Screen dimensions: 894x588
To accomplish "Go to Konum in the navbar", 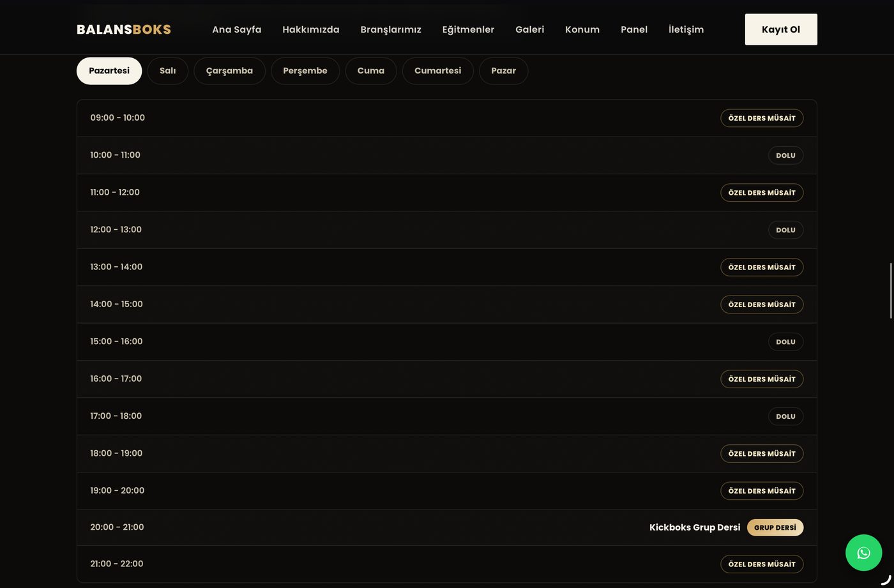I will coord(582,29).
